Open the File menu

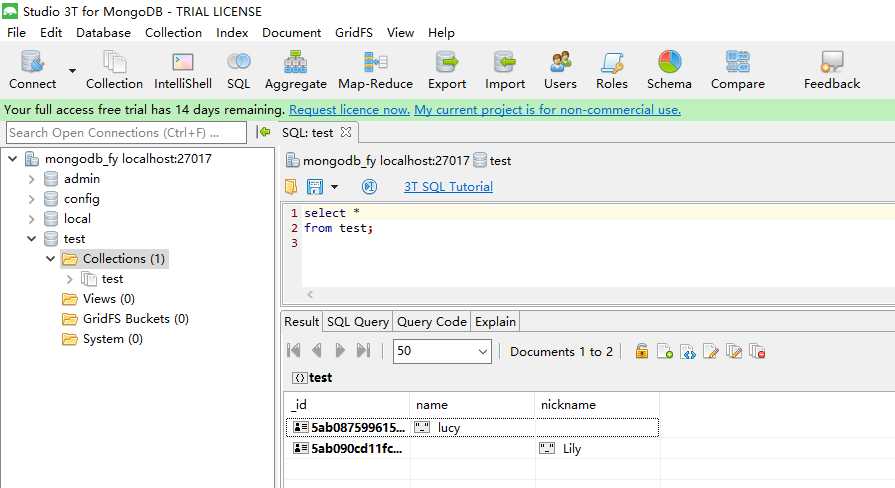click(x=16, y=33)
